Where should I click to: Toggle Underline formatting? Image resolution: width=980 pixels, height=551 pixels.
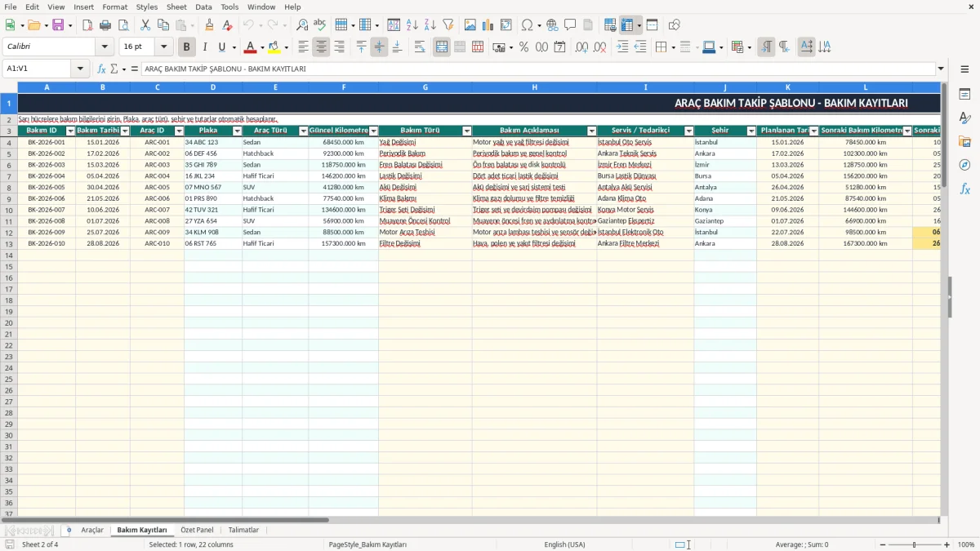(221, 47)
